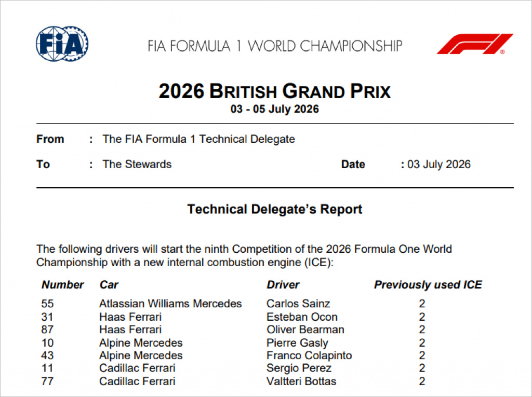This screenshot has width=532, height=397.
Task: Click the Technical Delegate's Report heading
Action: [x=275, y=209]
